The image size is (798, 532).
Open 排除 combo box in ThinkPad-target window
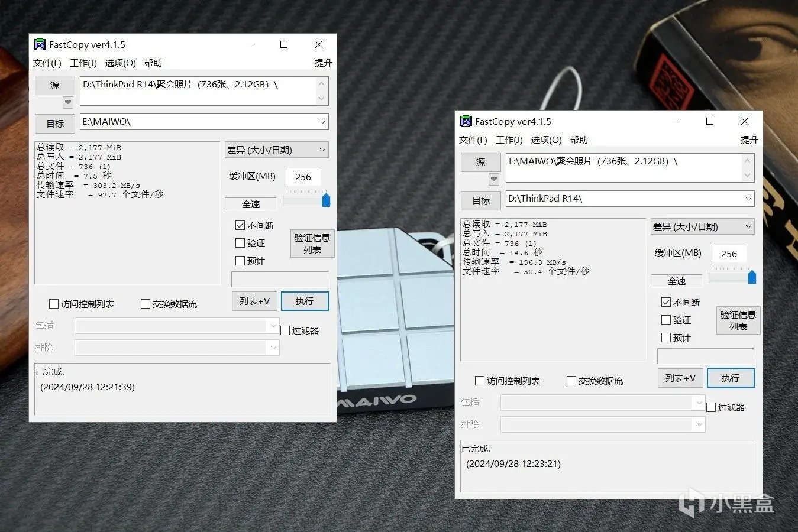pos(603,424)
